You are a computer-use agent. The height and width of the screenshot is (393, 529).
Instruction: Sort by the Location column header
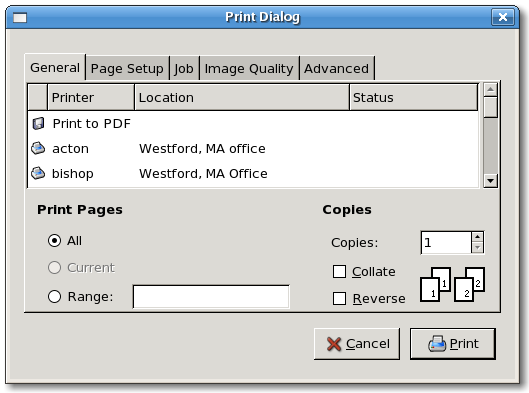point(242,97)
